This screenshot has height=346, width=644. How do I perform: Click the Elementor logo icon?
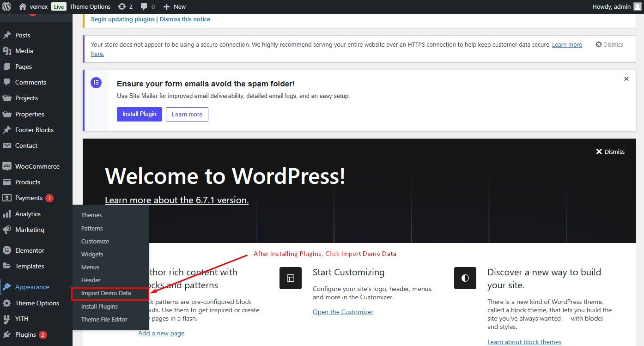pos(7,250)
